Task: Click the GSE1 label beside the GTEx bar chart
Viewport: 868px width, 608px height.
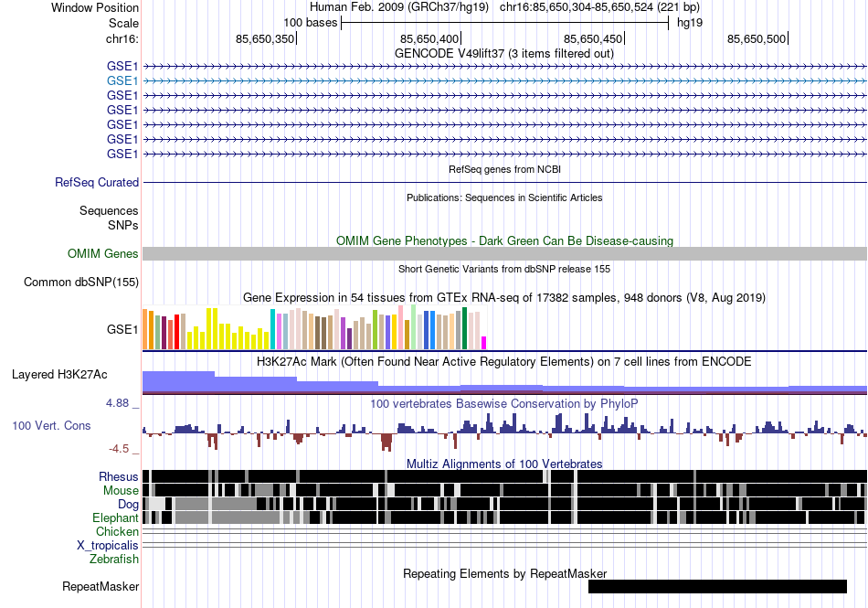Action: pyautogui.click(x=122, y=329)
